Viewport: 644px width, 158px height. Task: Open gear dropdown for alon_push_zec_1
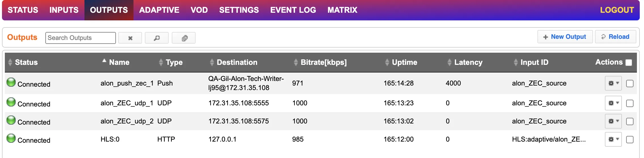613,83
